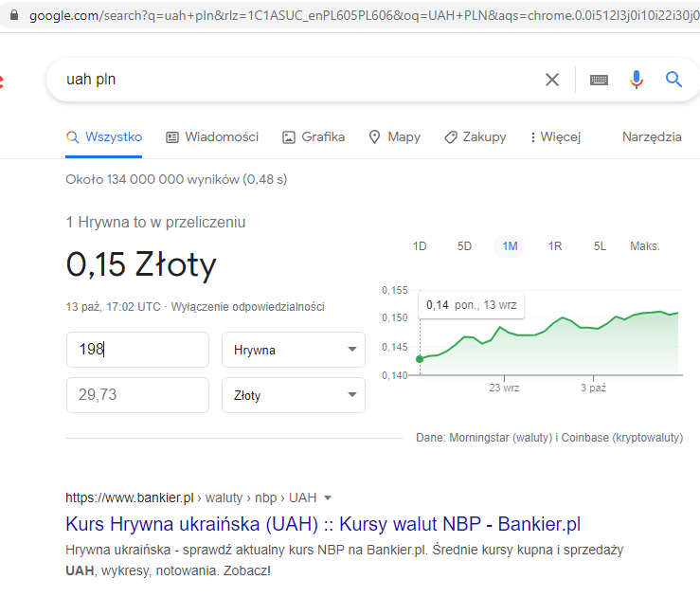The image size is (700, 597).
Task: Open the Zakupy shopping tab
Action: pyautogui.click(x=475, y=136)
